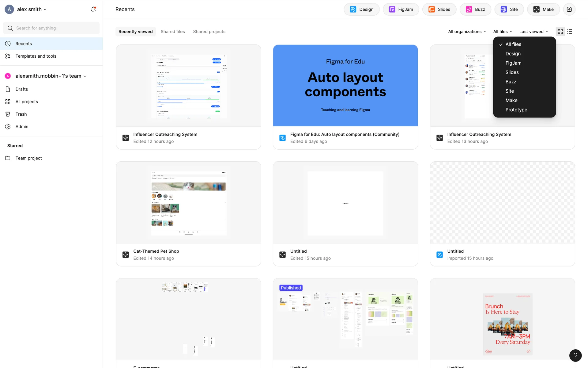Create a new FigJam file
This screenshot has height=368, width=588.
coord(401,10)
